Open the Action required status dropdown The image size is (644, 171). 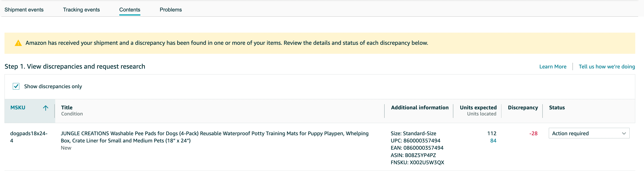pos(589,133)
